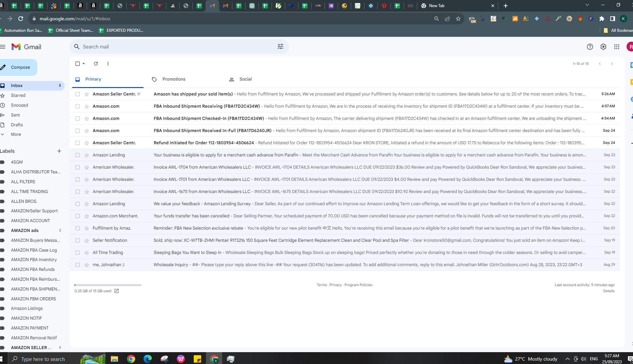
Task: Open the Chrome Extensions puzzle icon
Action: point(602,19)
